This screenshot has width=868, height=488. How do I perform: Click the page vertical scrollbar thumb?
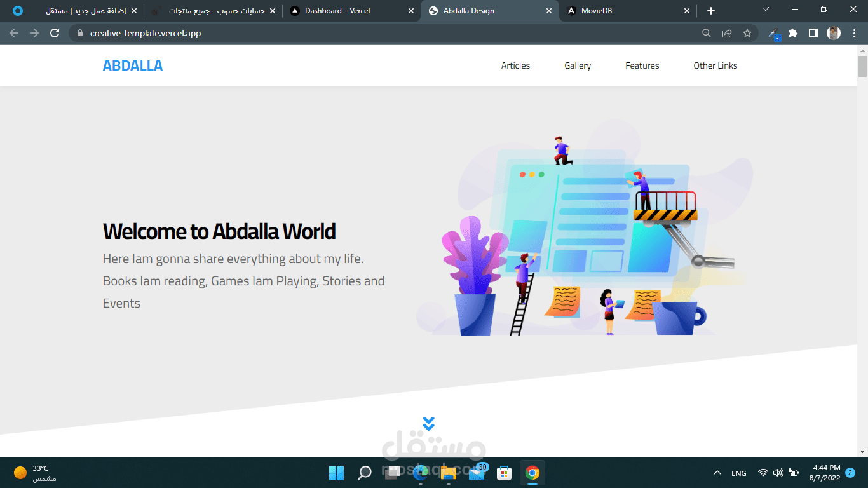click(x=862, y=65)
